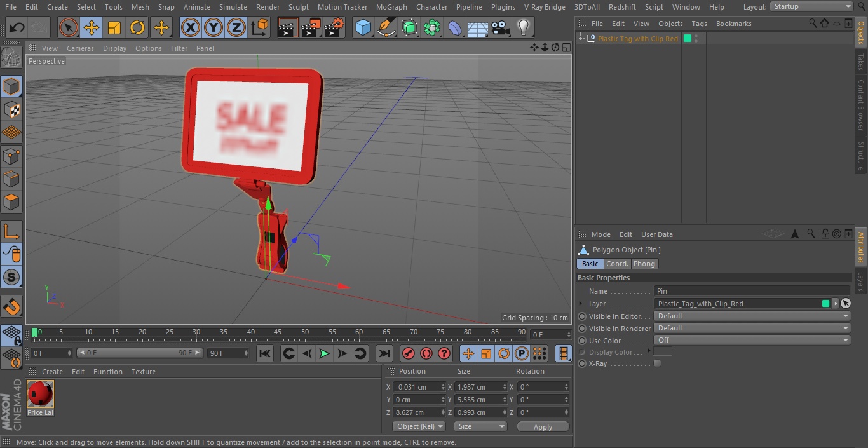Image resolution: width=868 pixels, height=448 pixels.
Task: Open viewport Cameras menu
Action: click(x=80, y=48)
